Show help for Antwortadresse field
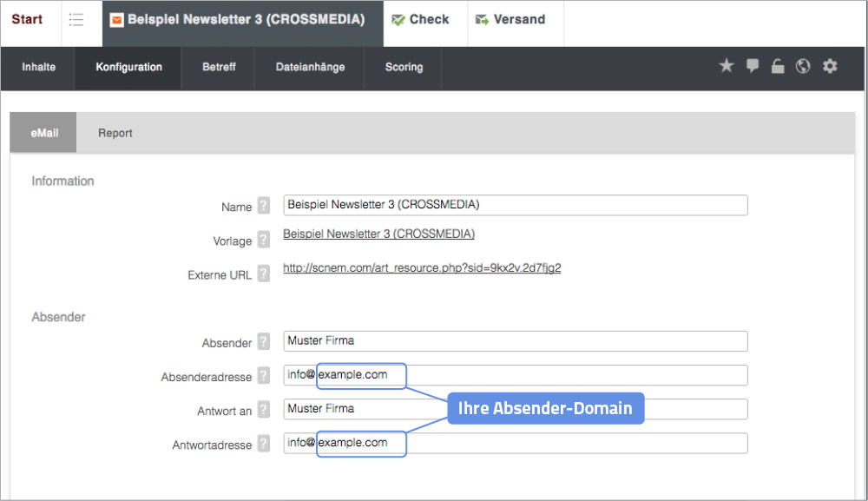The width and height of the screenshot is (868, 501). tap(264, 445)
